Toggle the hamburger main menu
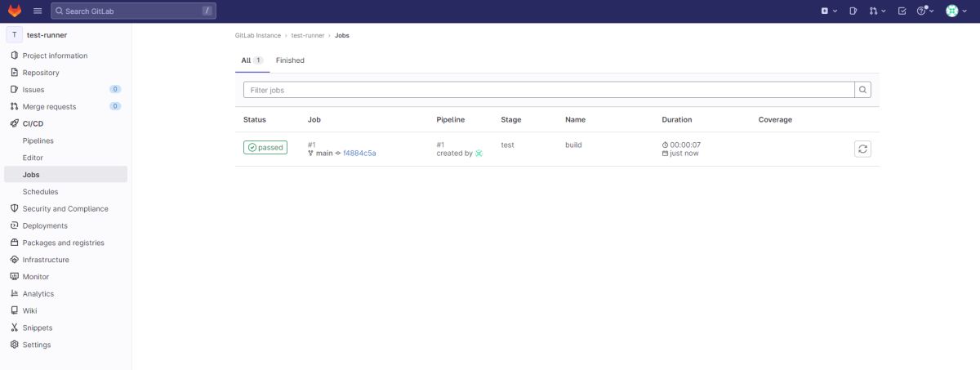980x370 pixels. pos(38,11)
